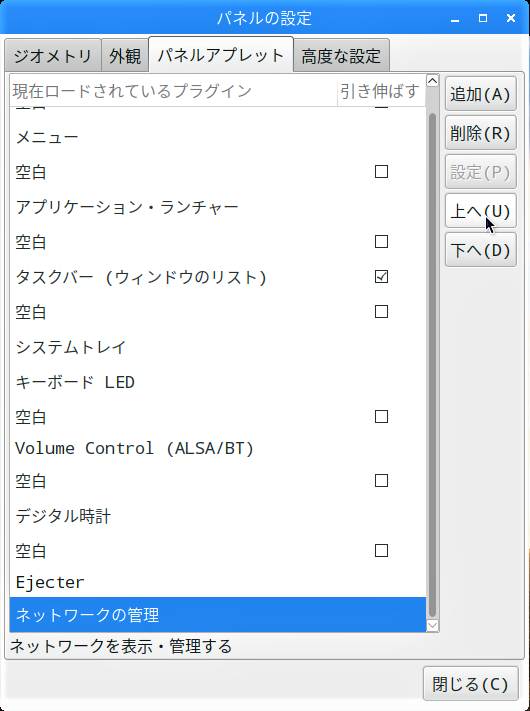Screen dimensions: 530x711
Task: Enable stretch checkbox for 空白 above Volume Control
Action: tap(381, 417)
